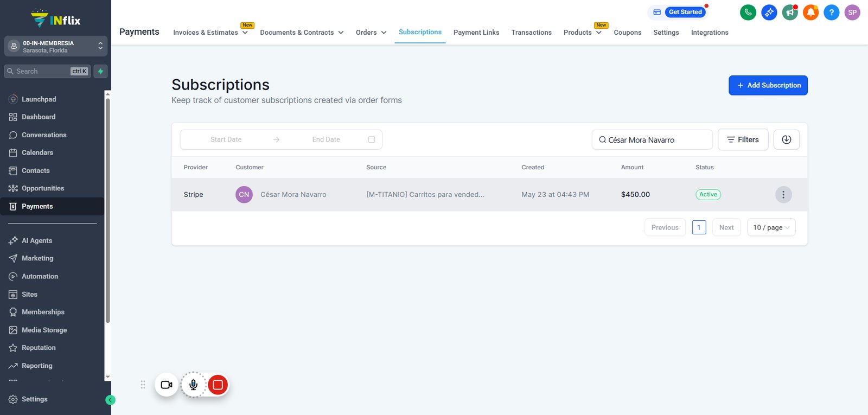
Task: Open the three-dot menu for César Mora Navarro
Action: tap(783, 194)
